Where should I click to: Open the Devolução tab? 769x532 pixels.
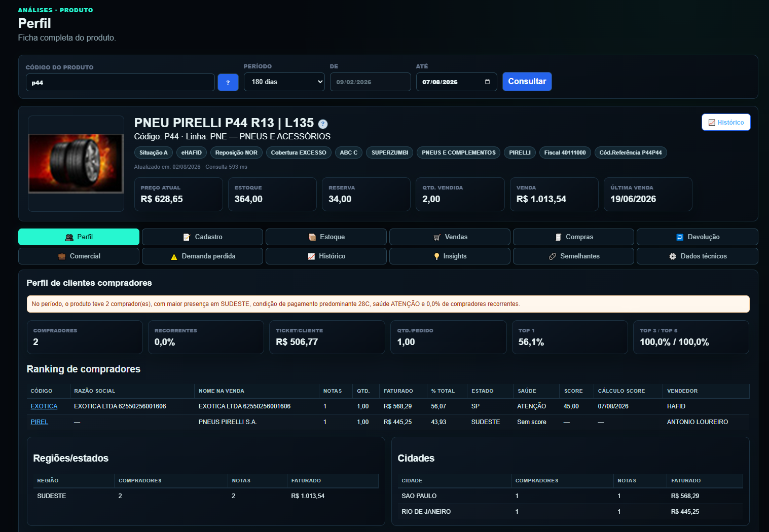(698, 237)
